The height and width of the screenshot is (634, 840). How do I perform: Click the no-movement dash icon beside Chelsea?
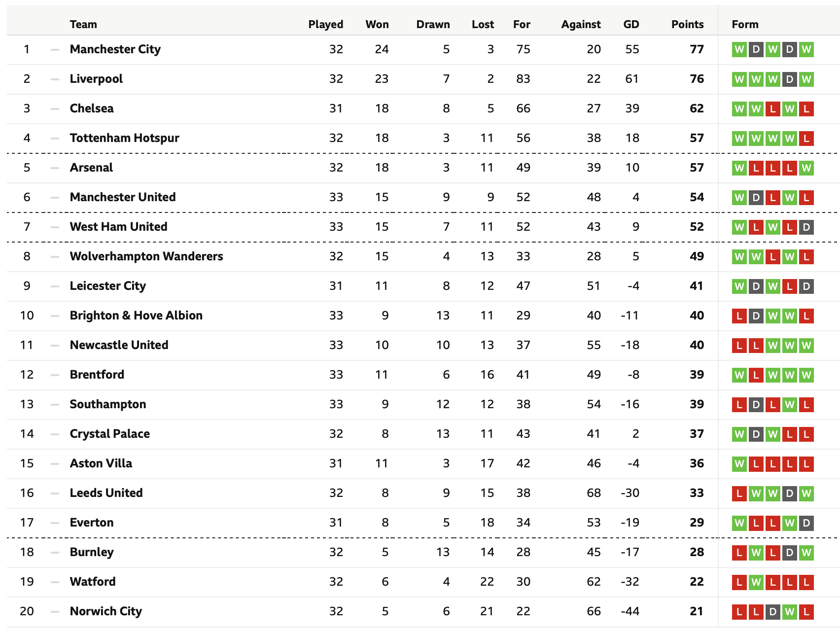click(x=55, y=109)
